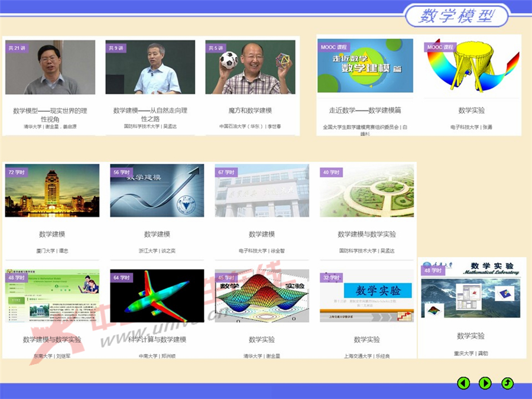
Task: Open the 56 学时 Zhejiang University course image
Action: [157, 190]
